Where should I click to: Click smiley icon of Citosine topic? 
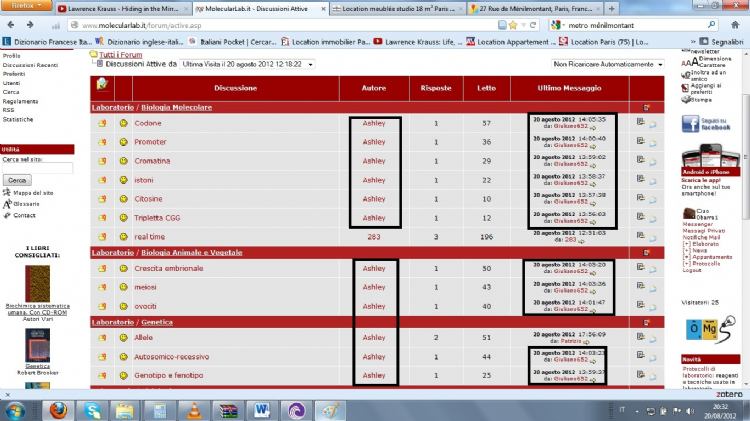[x=123, y=199]
